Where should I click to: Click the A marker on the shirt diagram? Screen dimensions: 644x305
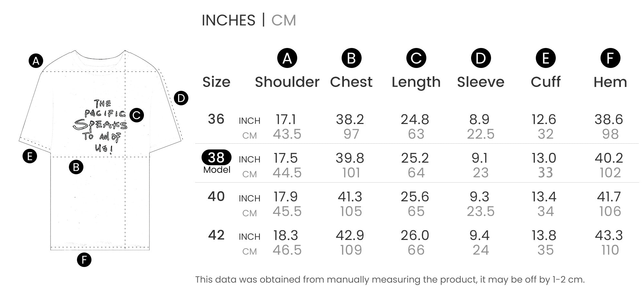[36, 61]
